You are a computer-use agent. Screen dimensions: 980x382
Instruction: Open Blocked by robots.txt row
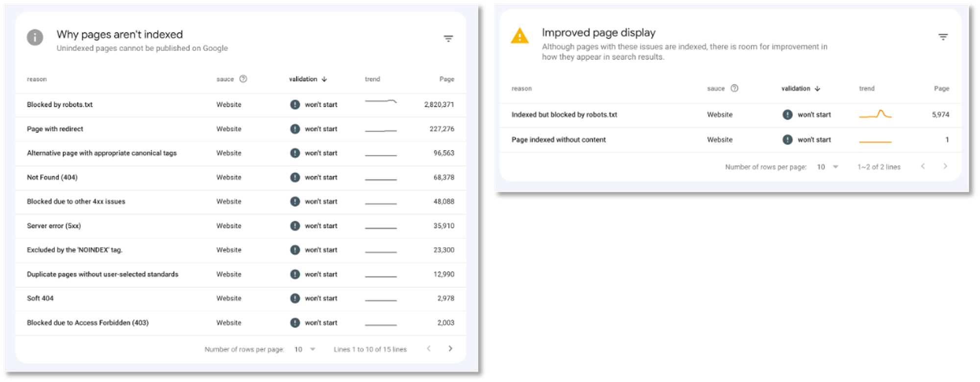(241, 105)
